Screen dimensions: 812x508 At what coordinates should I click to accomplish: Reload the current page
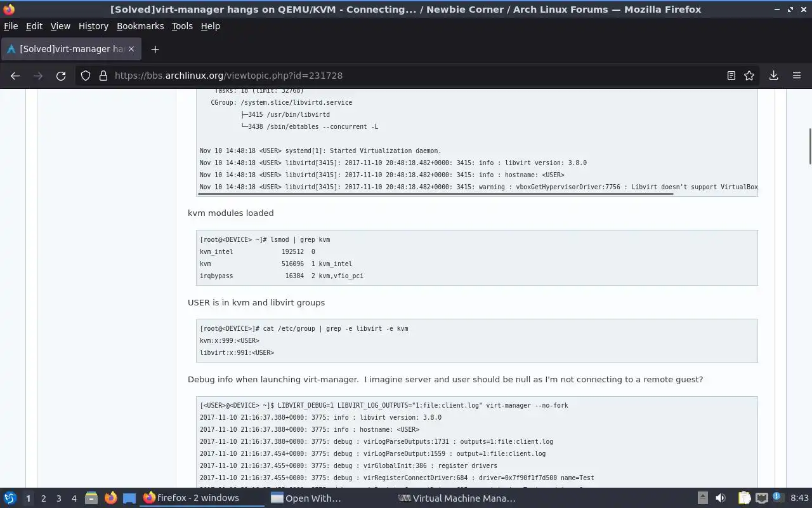click(61, 76)
